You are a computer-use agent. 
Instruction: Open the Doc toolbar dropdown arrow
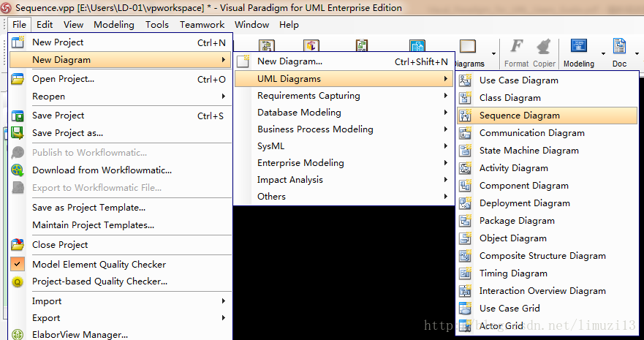637,53
